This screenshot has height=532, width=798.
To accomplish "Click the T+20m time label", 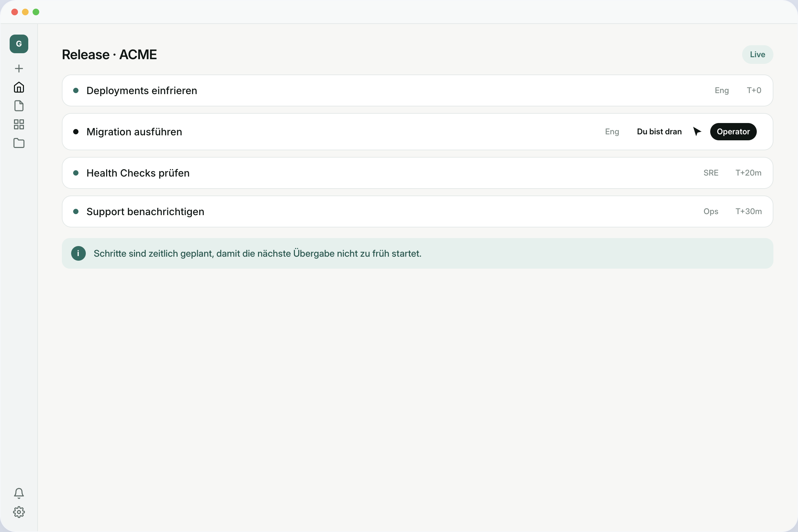I will pyautogui.click(x=748, y=173).
